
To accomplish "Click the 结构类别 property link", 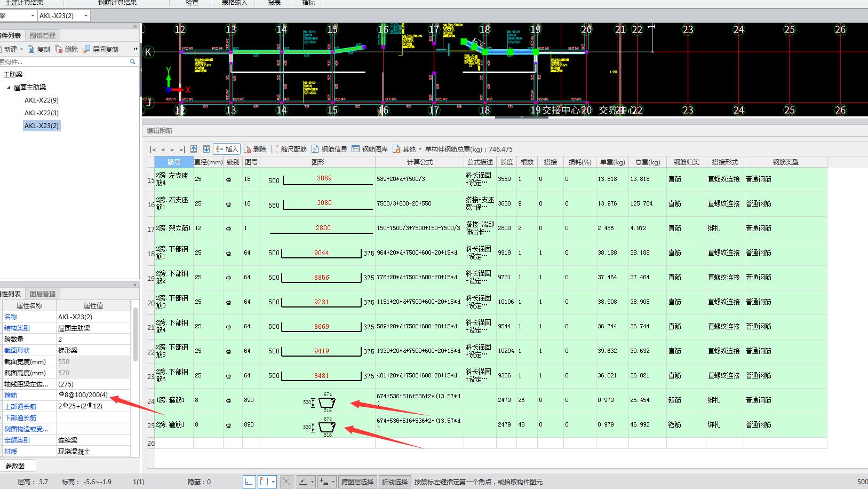I will point(17,328).
